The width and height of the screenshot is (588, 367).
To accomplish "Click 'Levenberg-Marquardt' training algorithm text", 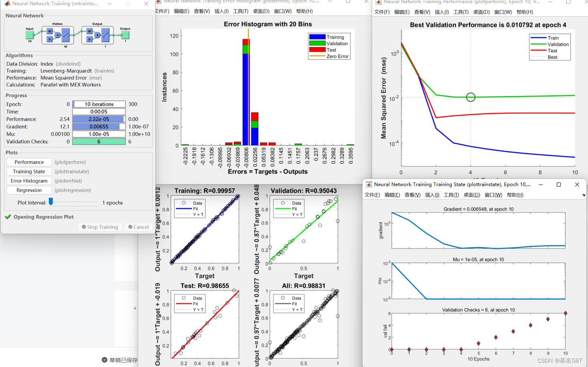I will (x=66, y=71).
